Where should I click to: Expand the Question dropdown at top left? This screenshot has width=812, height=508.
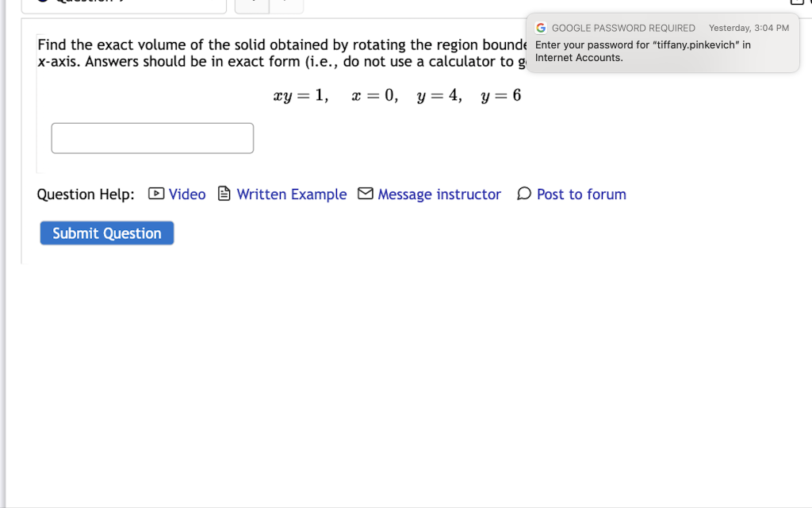point(123,2)
